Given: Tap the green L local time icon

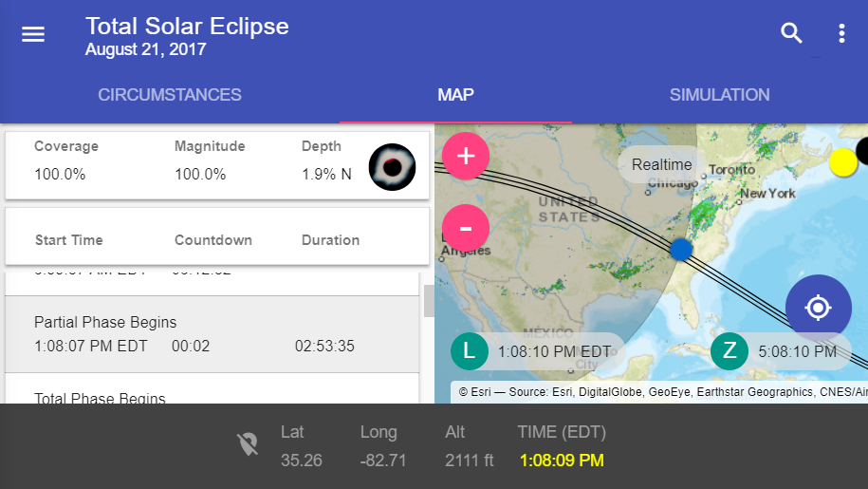Looking at the screenshot, I should point(469,351).
